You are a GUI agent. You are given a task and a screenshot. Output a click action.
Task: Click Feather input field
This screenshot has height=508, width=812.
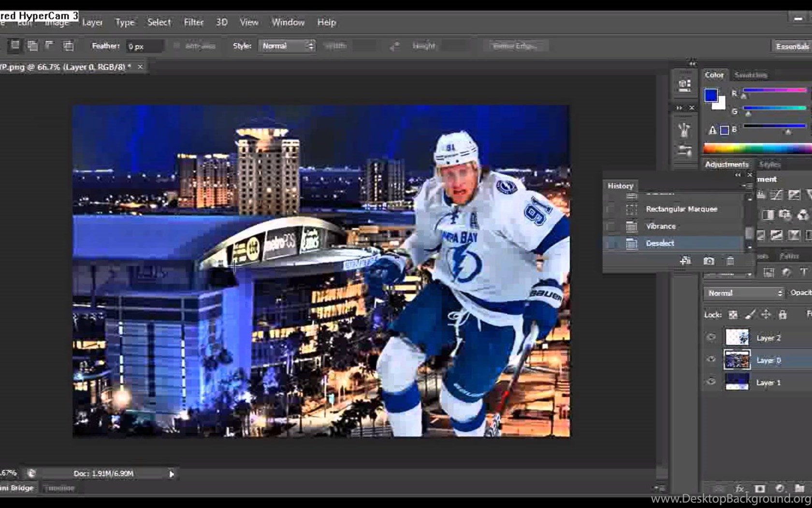click(x=145, y=46)
